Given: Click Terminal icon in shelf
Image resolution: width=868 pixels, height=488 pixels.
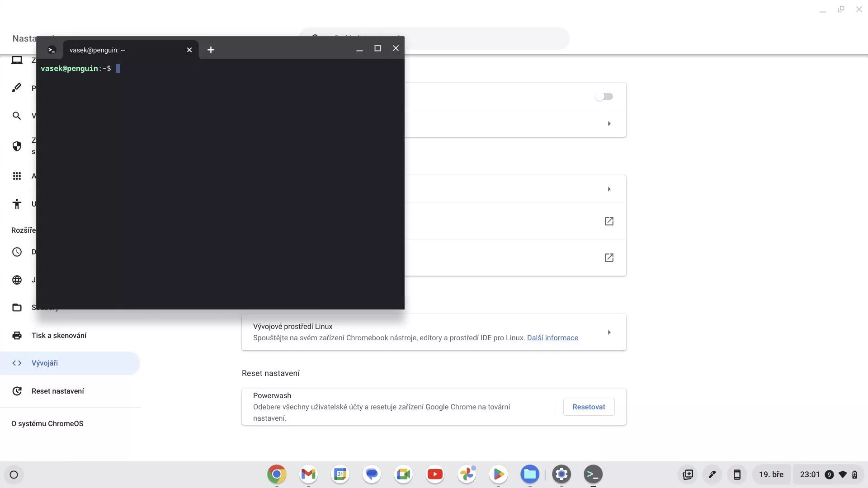Looking at the screenshot, I should point(593,474).
